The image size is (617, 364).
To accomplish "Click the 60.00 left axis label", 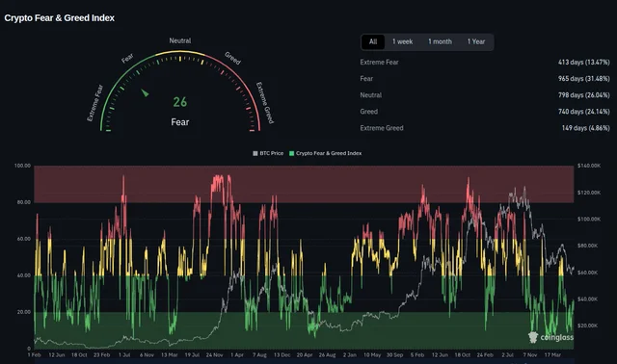I will pyautogui.click(x=23, y=239).
